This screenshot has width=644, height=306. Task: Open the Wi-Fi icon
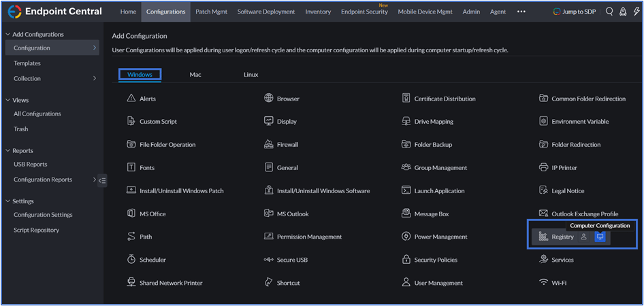[543, 283]
